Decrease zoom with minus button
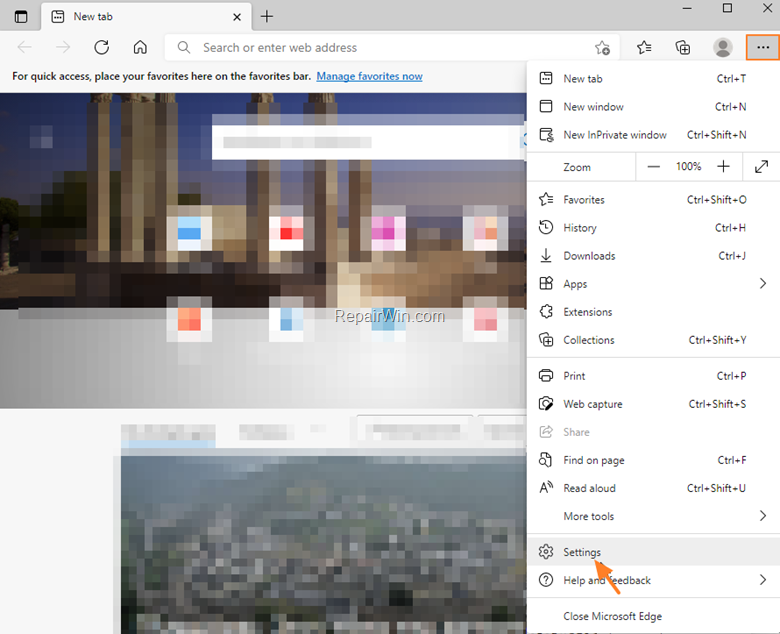 (x=653, y=167)
